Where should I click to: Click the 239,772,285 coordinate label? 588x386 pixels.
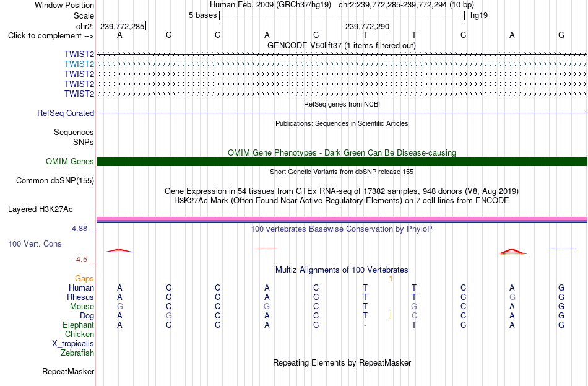123,26
